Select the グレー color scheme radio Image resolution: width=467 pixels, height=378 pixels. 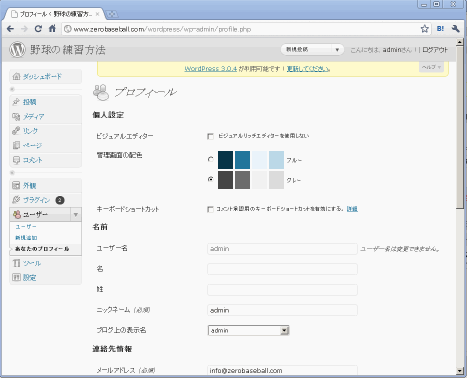click(211, 179)
